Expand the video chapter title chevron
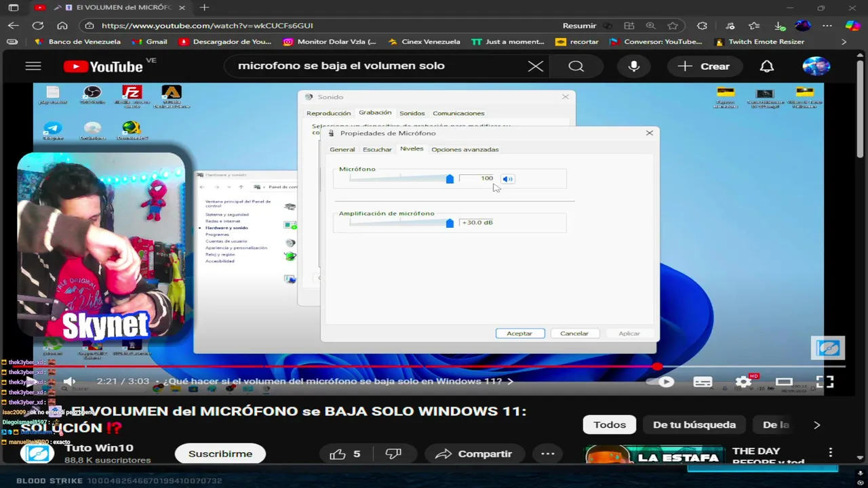The image size is (868, 488). [x=511, y=382]
